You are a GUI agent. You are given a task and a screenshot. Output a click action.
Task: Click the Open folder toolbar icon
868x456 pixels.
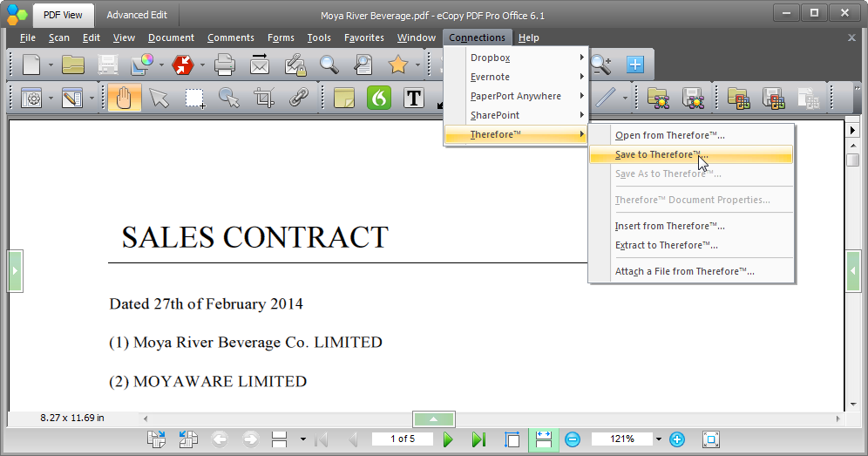point(73,65)
